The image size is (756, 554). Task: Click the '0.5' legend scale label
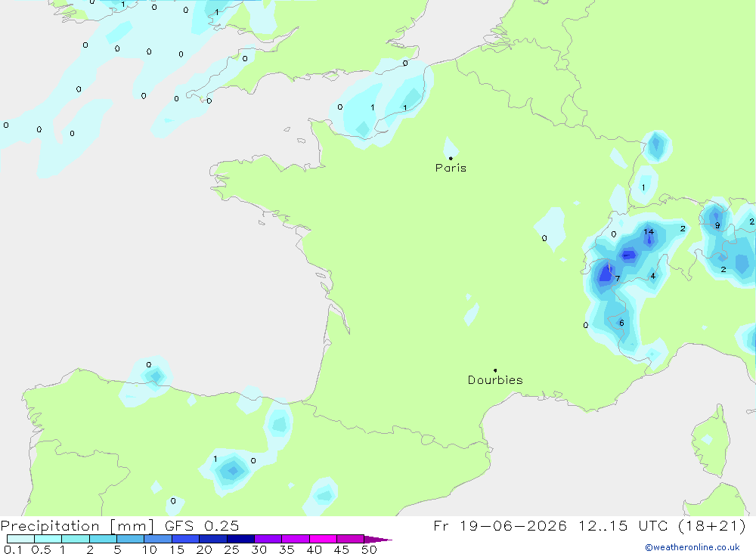(x=41, y=549)
